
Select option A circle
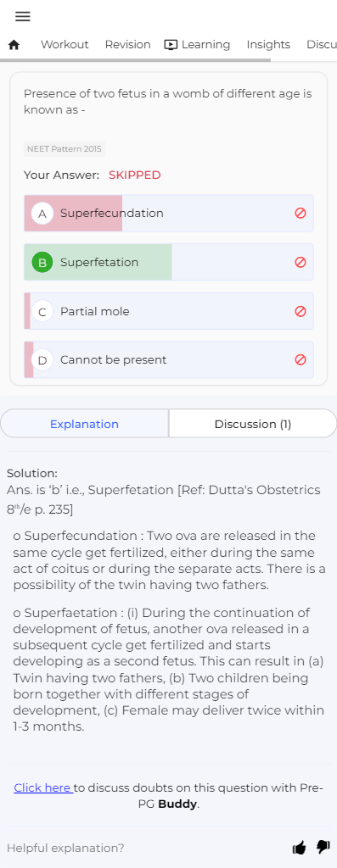[42, 213]
